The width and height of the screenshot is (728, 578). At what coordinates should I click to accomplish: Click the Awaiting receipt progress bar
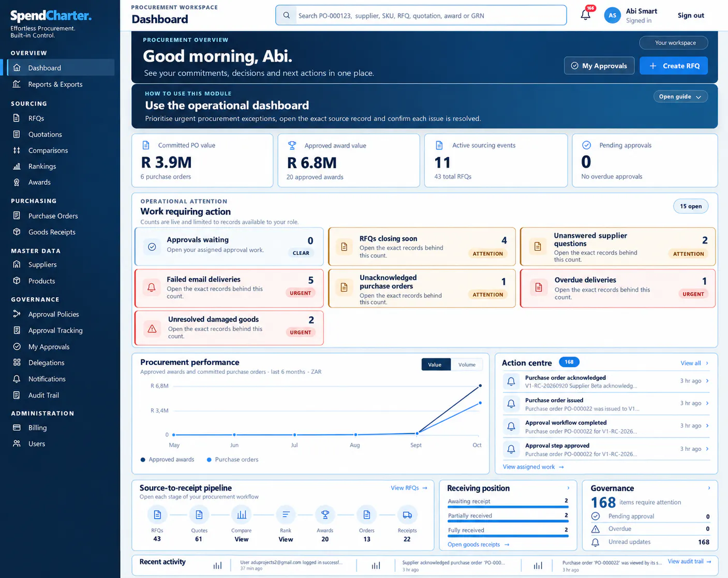coord(508,507)
